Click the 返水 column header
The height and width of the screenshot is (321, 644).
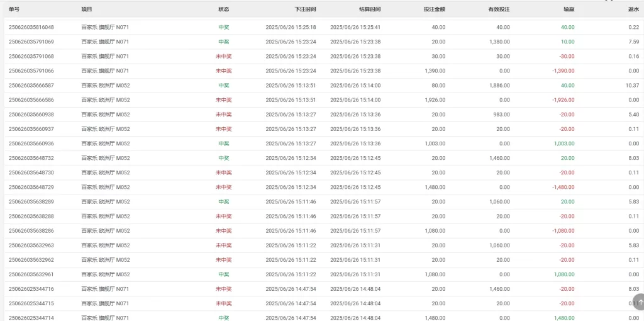point(634,9)
